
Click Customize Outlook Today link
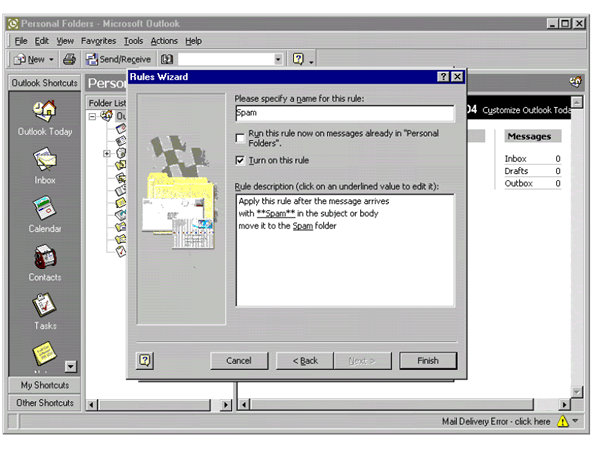coord(527,110)
